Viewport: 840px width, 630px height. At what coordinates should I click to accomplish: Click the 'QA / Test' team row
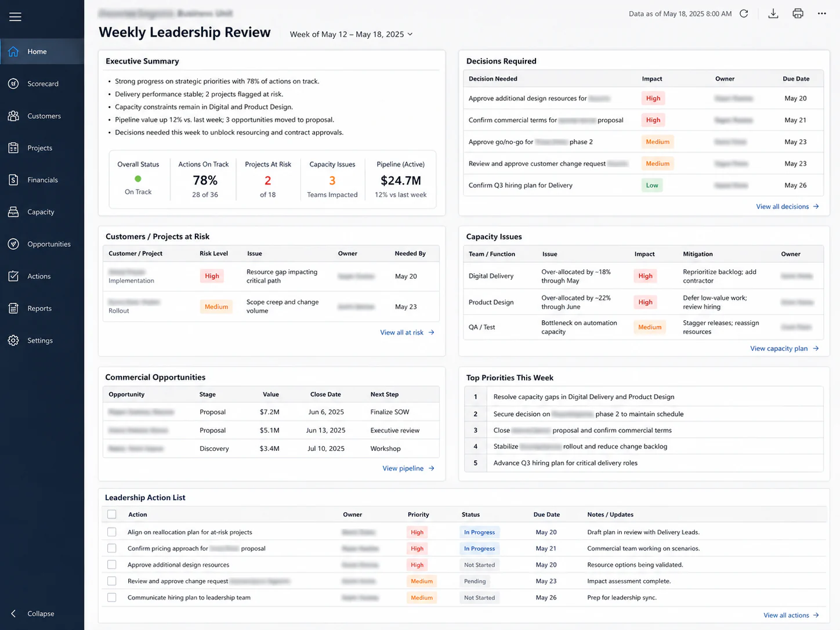click(643, 327)
